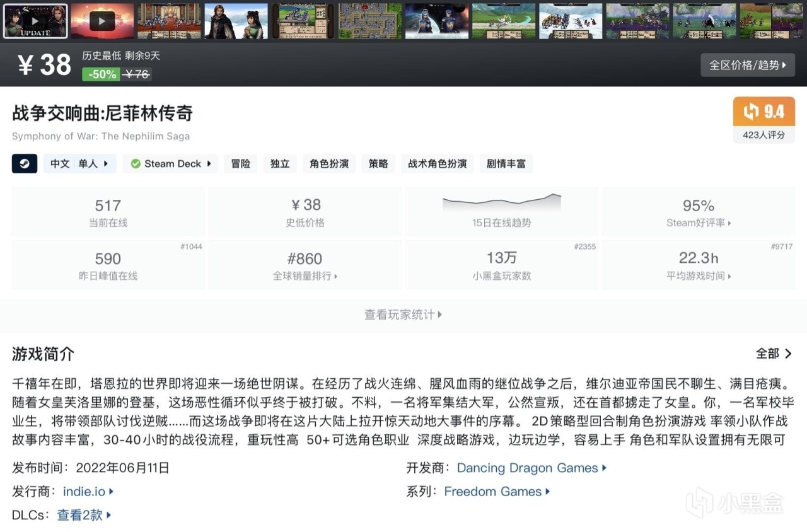Click the Steam platform icon

(25, 163)
